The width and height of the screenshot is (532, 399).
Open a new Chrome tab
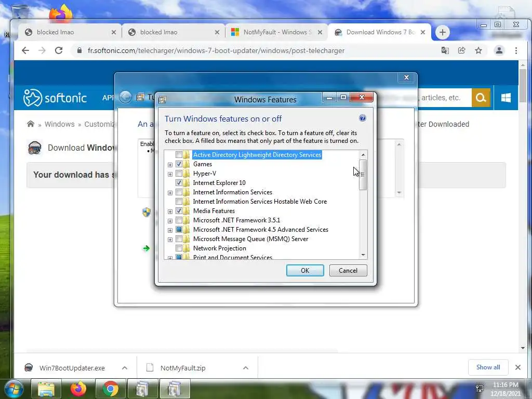pyautogui.click(x=443, y=32)
